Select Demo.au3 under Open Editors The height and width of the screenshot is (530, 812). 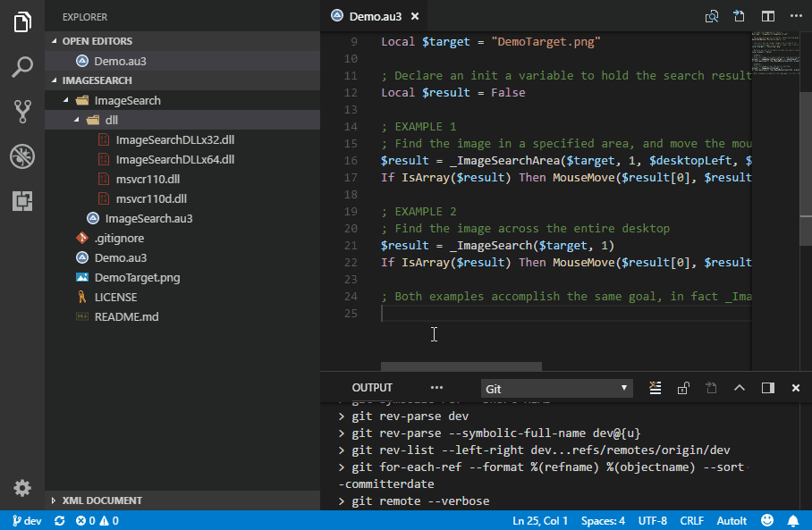(182, 61)
